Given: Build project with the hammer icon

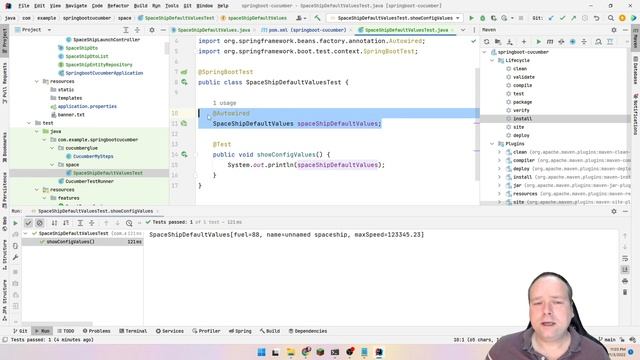Looking at the screenshot, I should tap(317, 18).
